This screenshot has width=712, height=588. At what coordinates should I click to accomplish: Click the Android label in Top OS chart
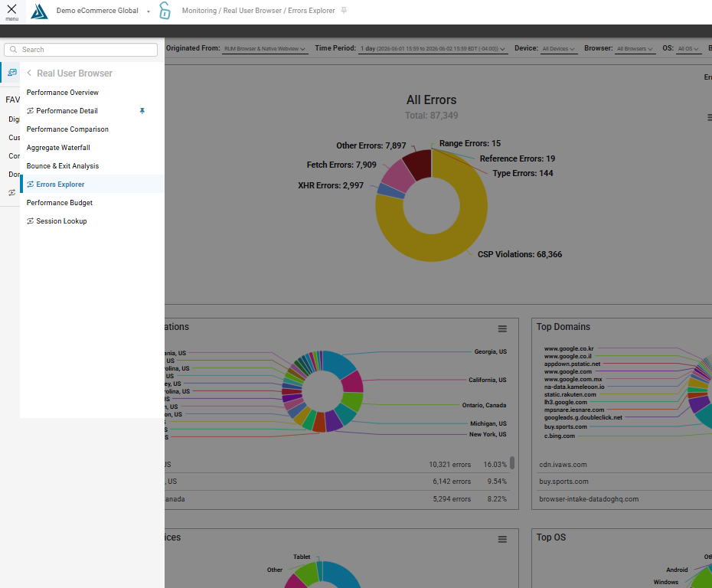(677, 570)
